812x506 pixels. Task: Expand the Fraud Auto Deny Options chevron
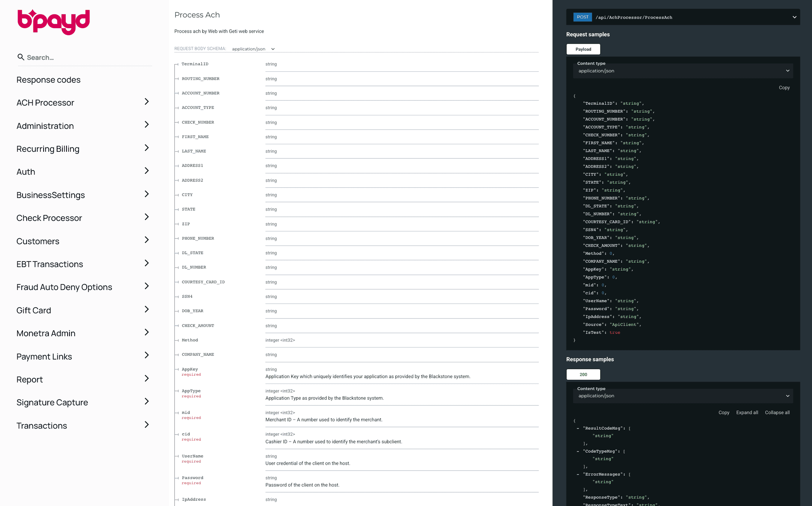(x=147, y=286)
